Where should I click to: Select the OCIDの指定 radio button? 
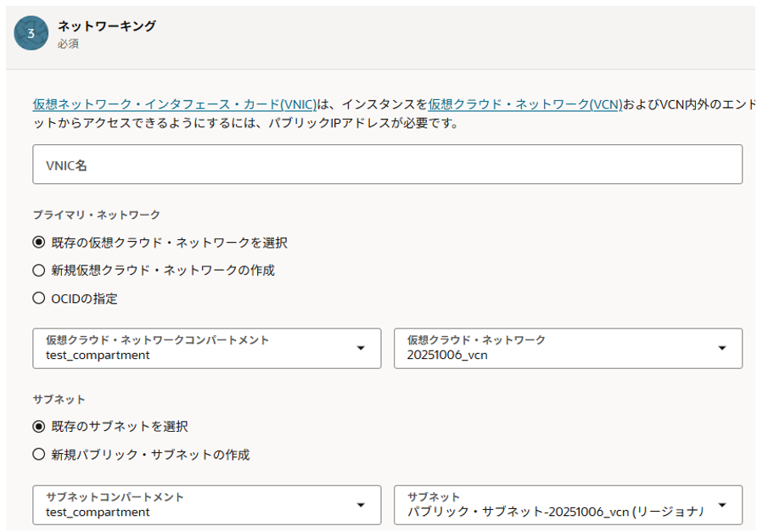click(38, 299)
